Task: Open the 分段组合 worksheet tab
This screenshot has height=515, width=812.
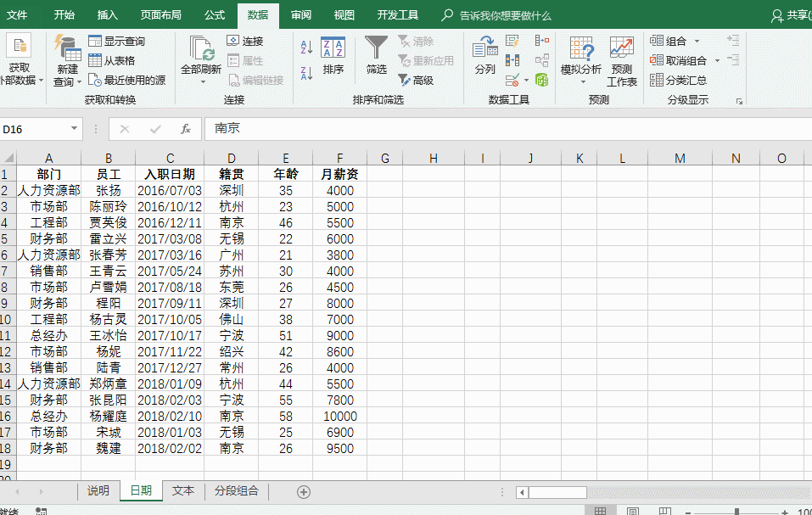Action: [x=236, y=491]
